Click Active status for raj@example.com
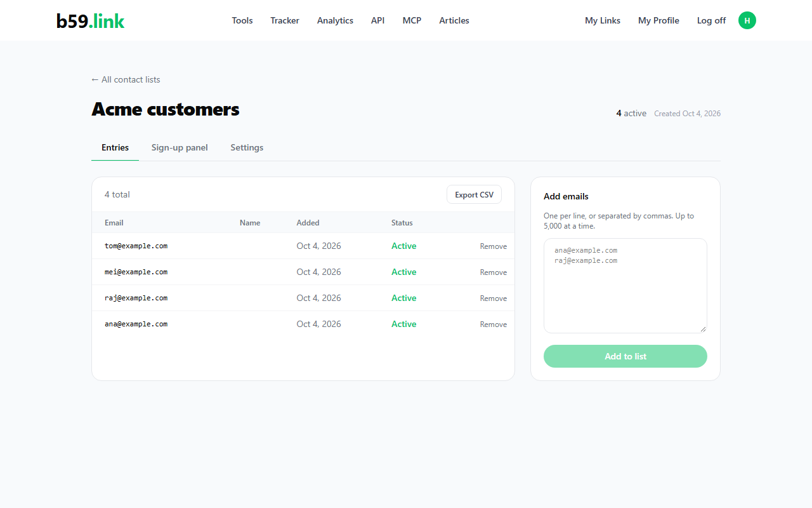 point(404,298)
